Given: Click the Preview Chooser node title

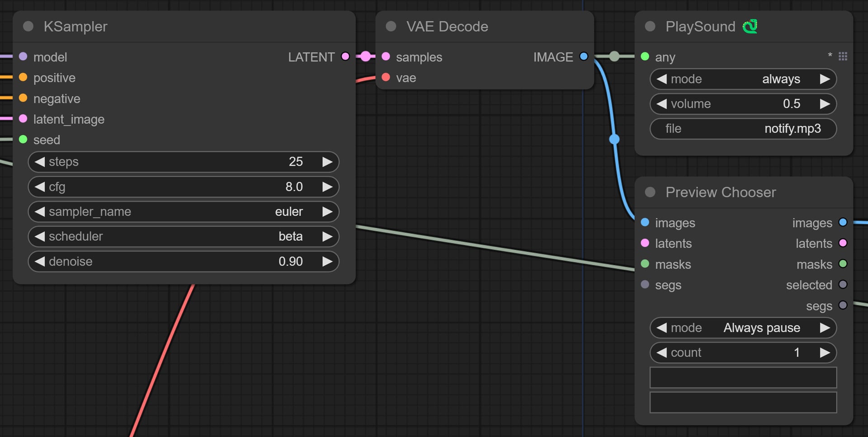Looking at the screenshot, I should point(721,193).
